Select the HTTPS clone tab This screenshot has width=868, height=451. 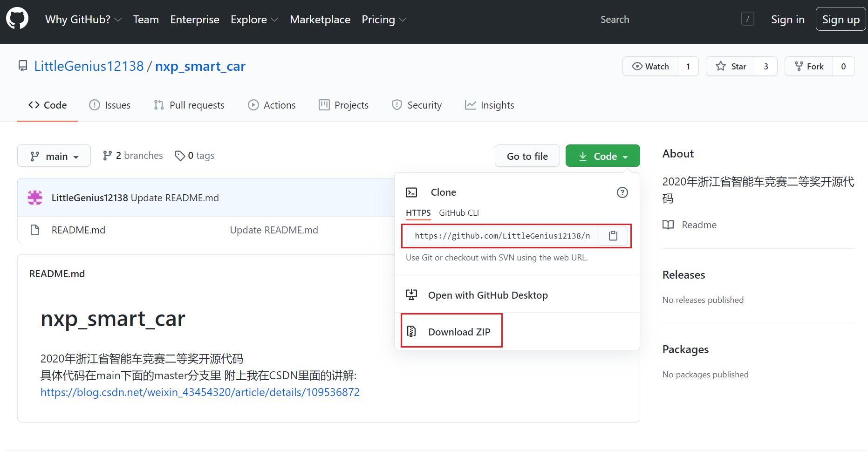pos(418,212)
